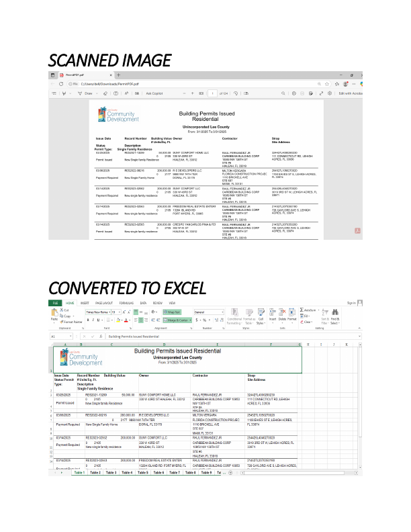Open the PDF Draw tool

(86, 93)
